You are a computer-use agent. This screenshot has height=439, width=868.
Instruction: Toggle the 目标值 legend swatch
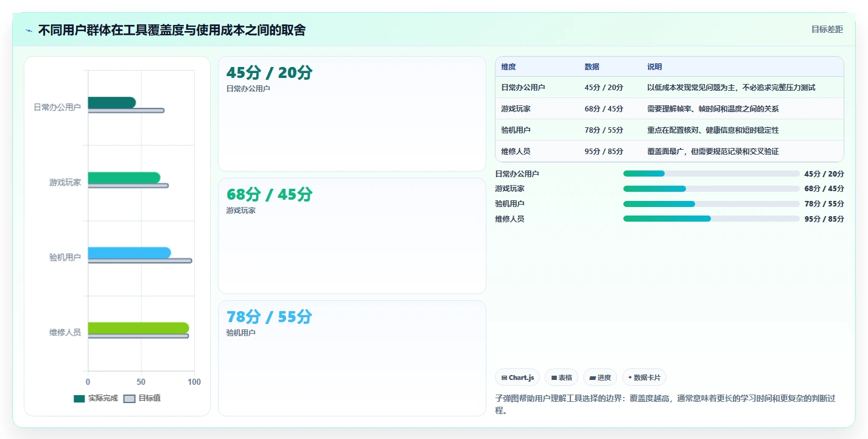click(129, 399)
